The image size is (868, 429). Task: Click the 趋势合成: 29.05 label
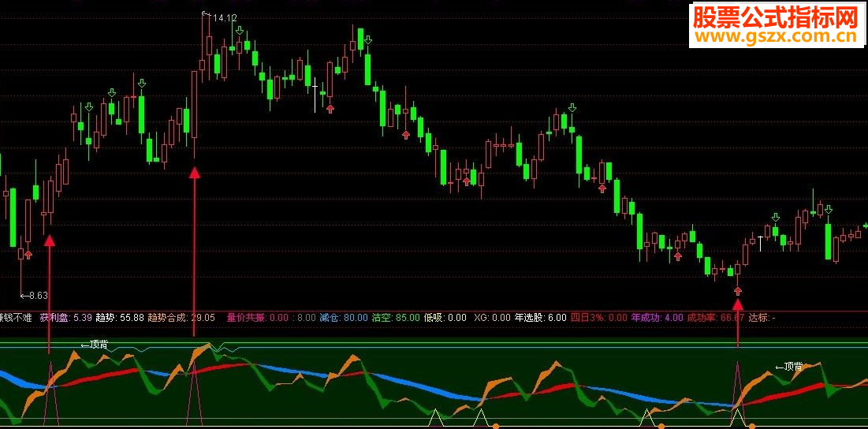(181, 318)
